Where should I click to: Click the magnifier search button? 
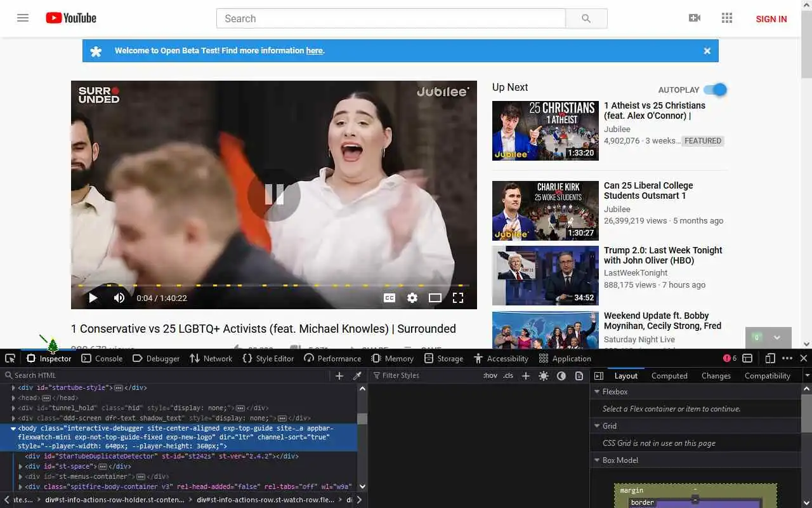coord(586,18)
